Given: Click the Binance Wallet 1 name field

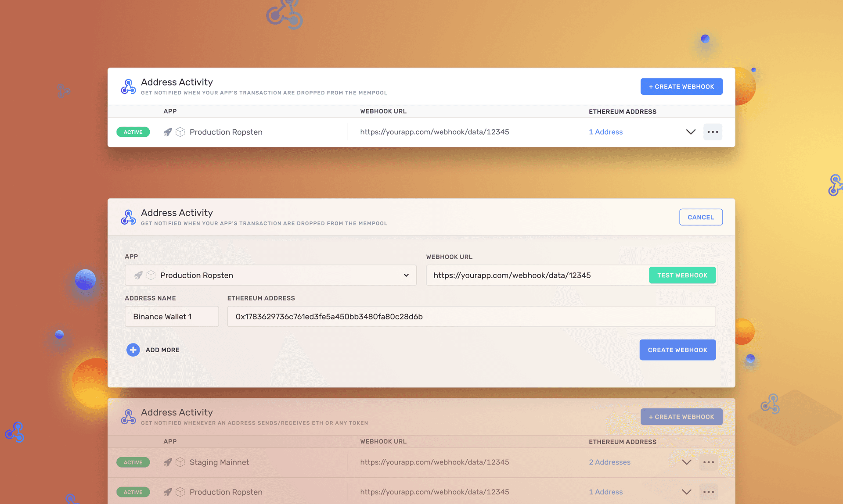Looking at the screenshot, I should (171, 316).
